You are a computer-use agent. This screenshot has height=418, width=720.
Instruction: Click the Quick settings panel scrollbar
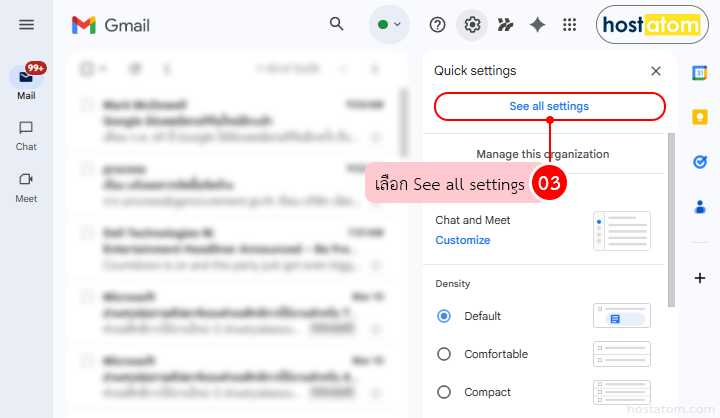[671, 220]
